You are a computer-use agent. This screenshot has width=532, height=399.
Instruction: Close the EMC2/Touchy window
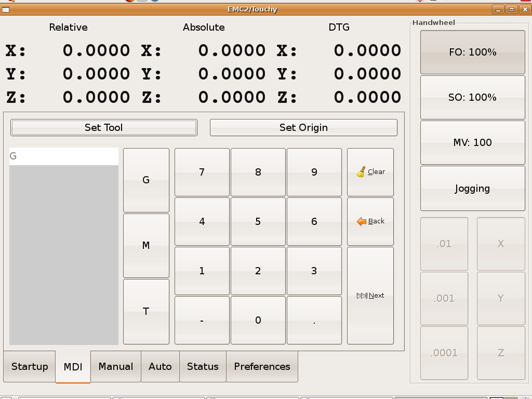coord(525,9)
